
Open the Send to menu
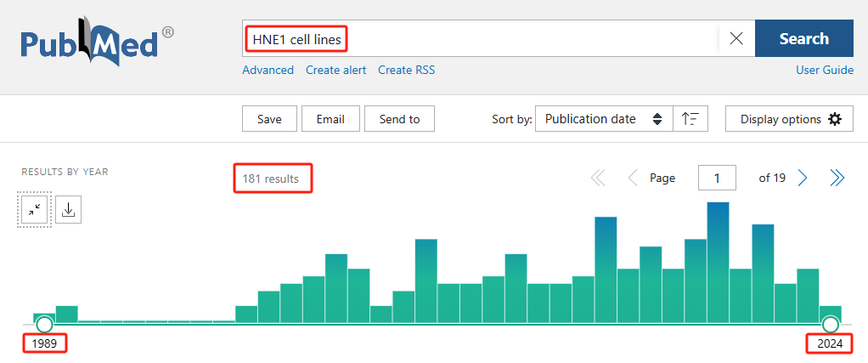click(399, 119)
